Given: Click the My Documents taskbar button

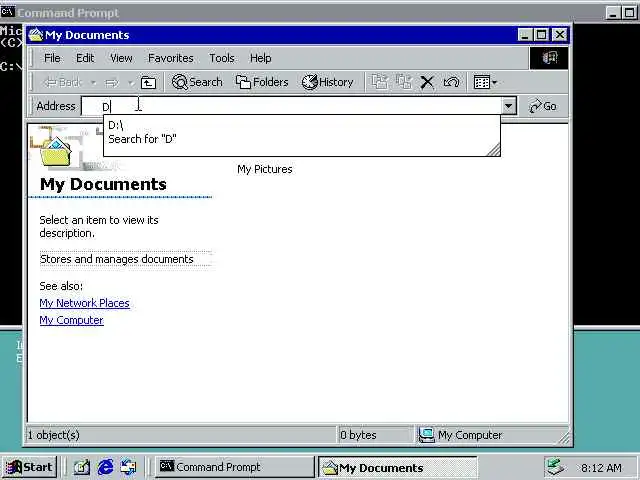Looking at the screenshot, I should click(x=397, y=467).
